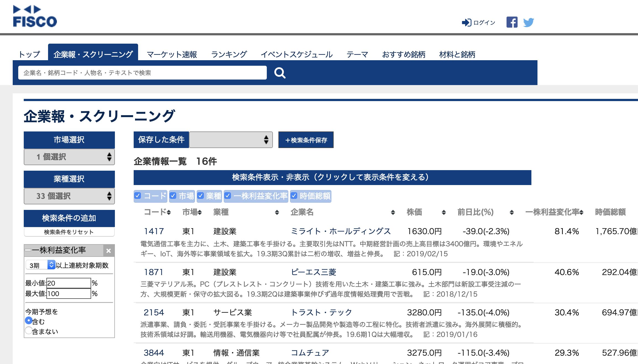Open コムチュア company link
The height and width of the screenshot is (364, 638).
point(310,353)
